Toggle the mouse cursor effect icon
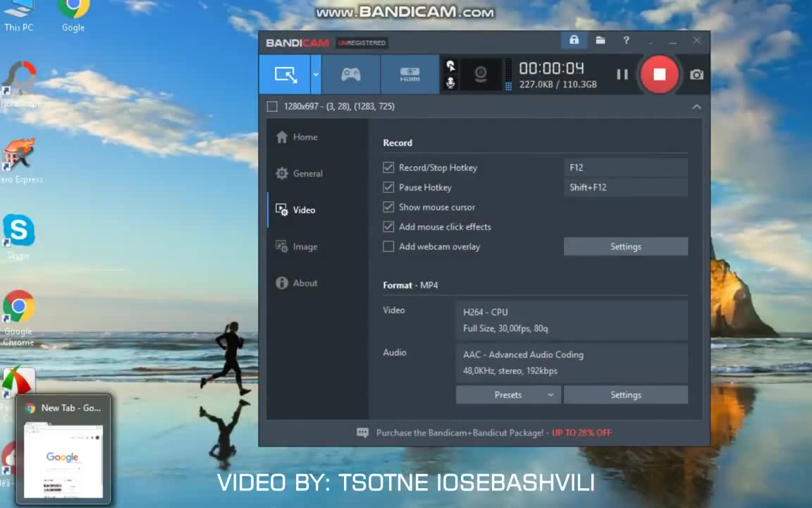 pyautogui.click(x=450, y=66)
